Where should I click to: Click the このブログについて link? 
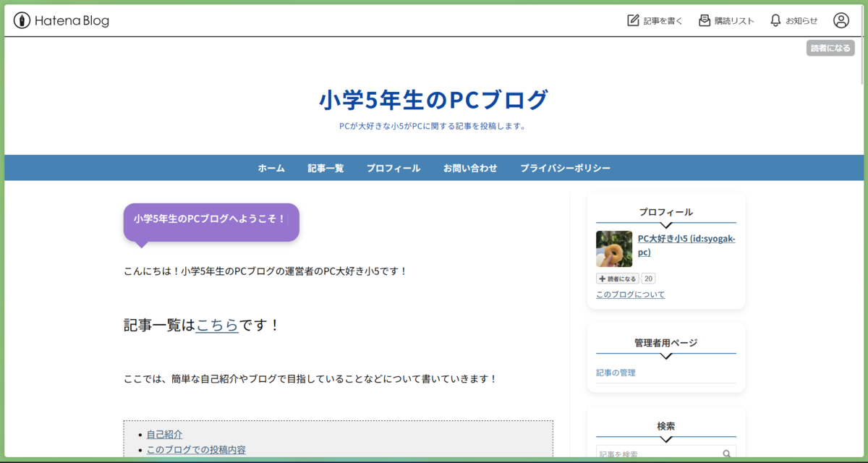pos(630,294)
